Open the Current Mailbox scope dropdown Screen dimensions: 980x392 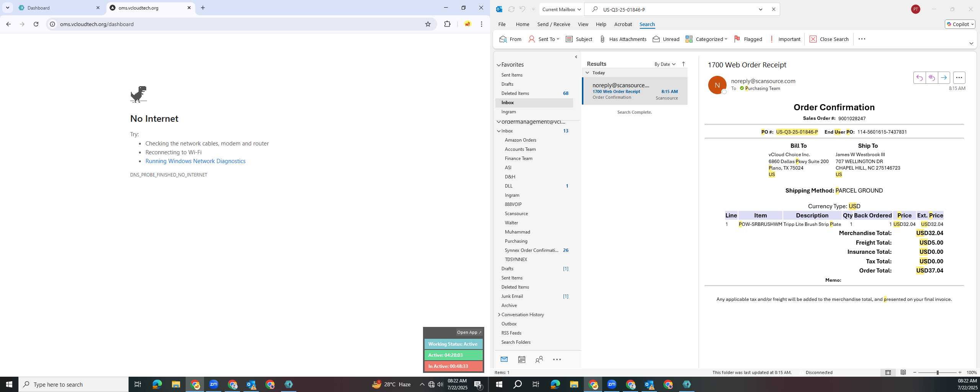(561, 9)
